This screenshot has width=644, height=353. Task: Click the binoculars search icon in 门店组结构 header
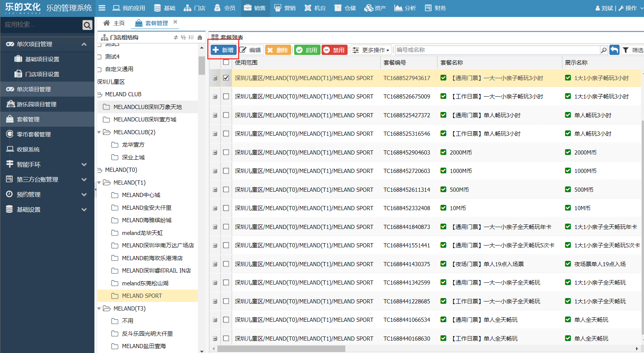click(x=200, y=37)
